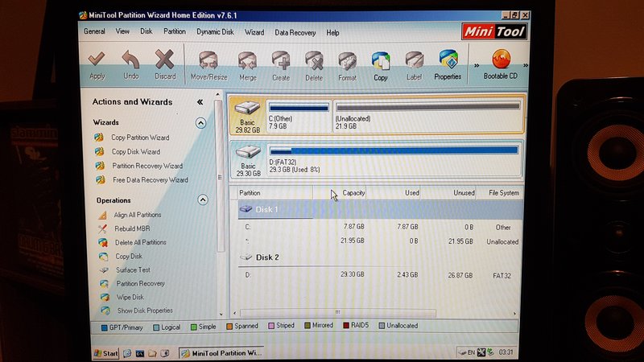Choose the Wipe Disk operation
This screenshot has height=362, width=644.
pos(130,297)
